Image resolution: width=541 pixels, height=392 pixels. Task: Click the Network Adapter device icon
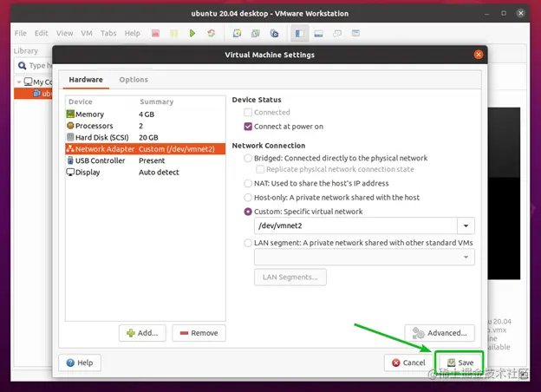(x=70, y=148)
